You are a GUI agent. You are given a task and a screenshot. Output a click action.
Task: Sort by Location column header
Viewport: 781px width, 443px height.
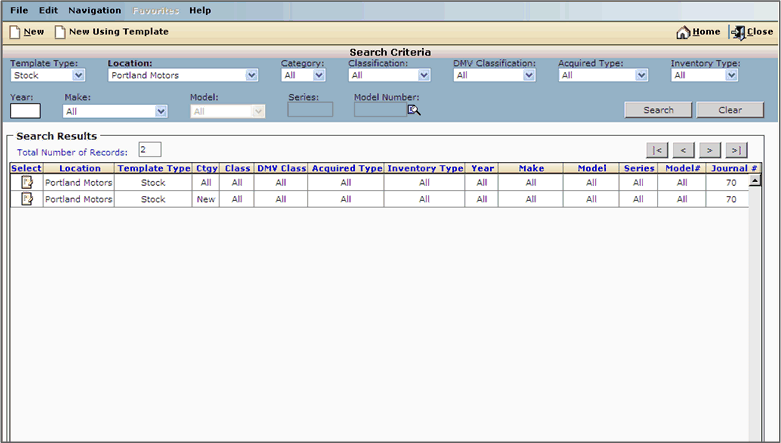coord(80,168)
